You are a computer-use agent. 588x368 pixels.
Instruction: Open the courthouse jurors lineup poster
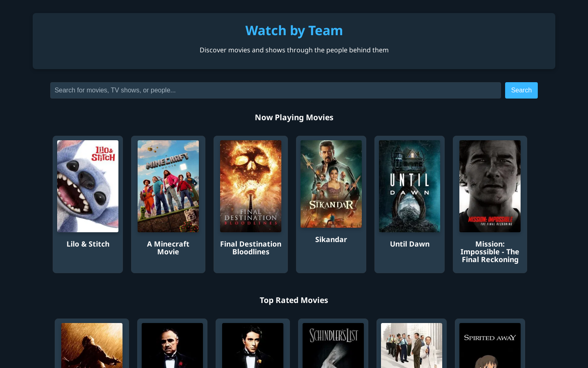[x=412, y=346]
